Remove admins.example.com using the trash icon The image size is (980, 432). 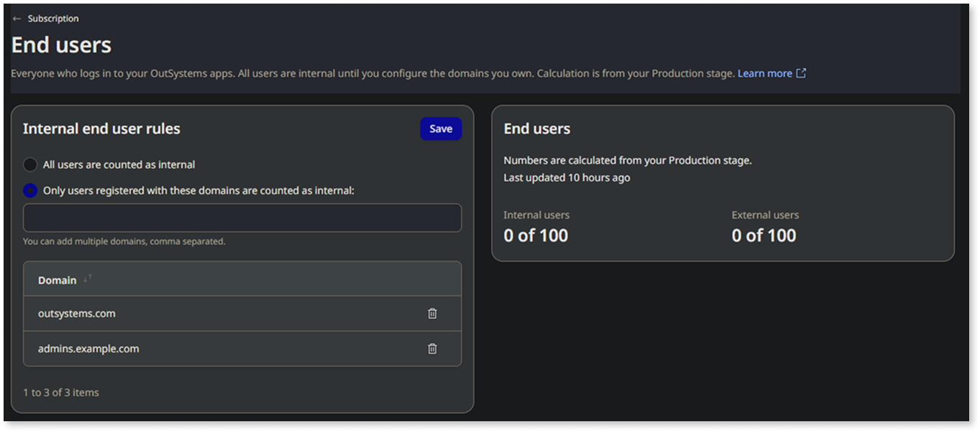[432, 349]
